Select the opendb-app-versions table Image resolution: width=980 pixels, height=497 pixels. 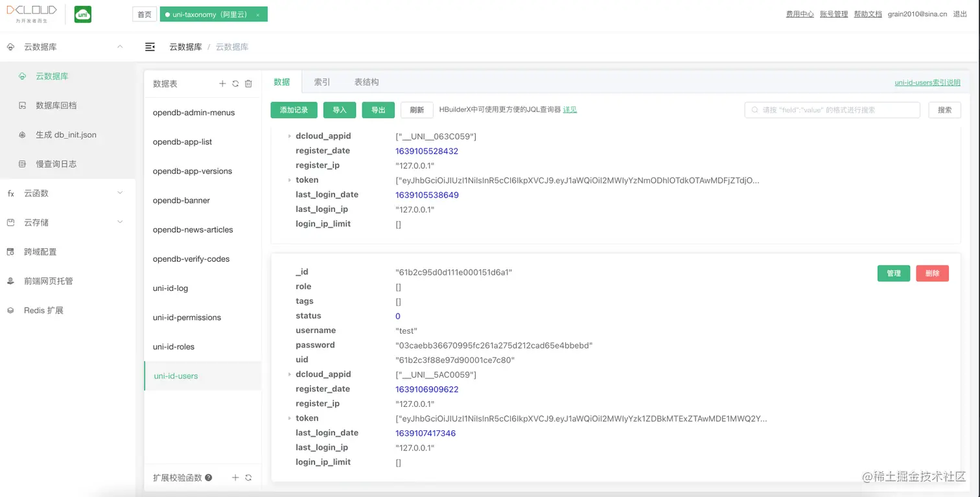coord(203,171)
